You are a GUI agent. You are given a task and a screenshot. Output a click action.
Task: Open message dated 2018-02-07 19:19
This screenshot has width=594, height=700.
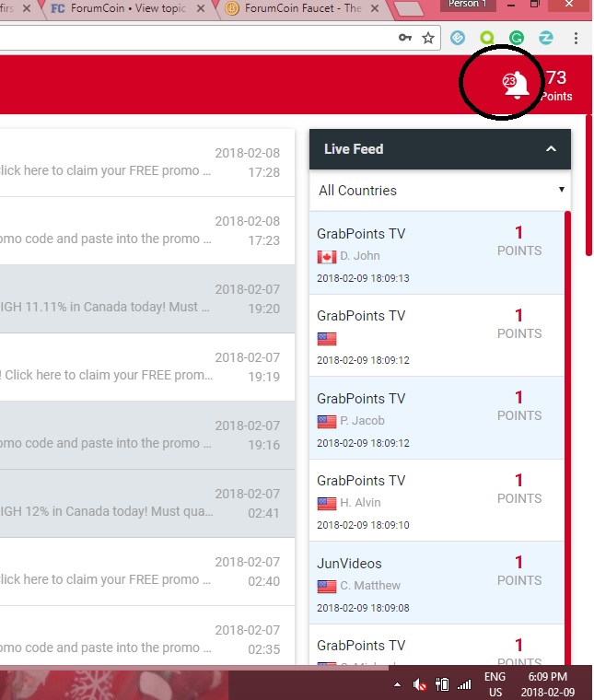point(147,367)
